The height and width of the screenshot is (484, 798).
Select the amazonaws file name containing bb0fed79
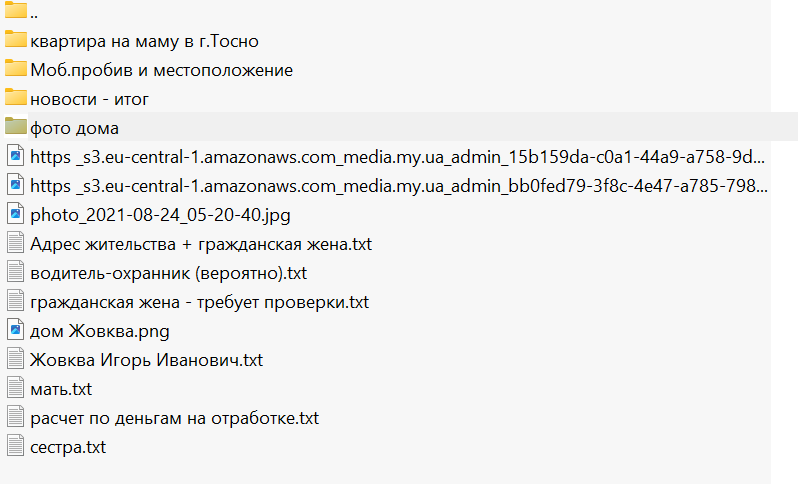(x=399, y=186)
